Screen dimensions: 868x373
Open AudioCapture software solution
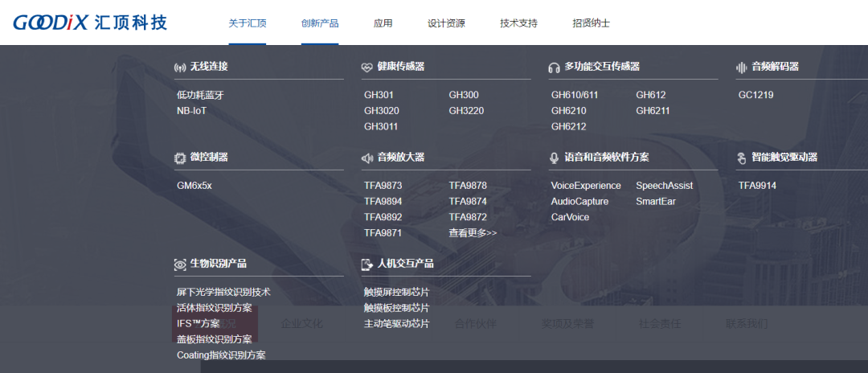pyautogui.click(x=579, y=202)
